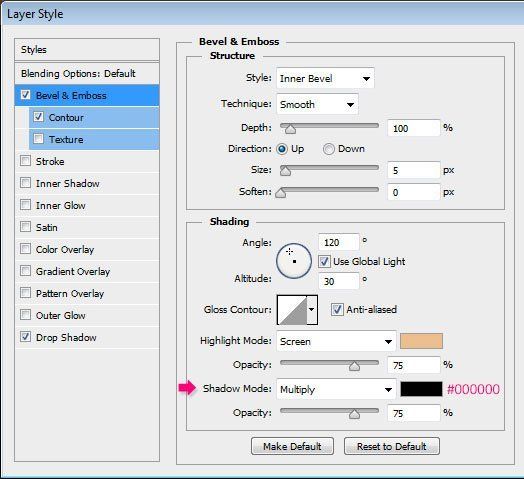This screenshot has width=524, height=479.
Task: Click the Depth slider handle
Action: (290, 129)
